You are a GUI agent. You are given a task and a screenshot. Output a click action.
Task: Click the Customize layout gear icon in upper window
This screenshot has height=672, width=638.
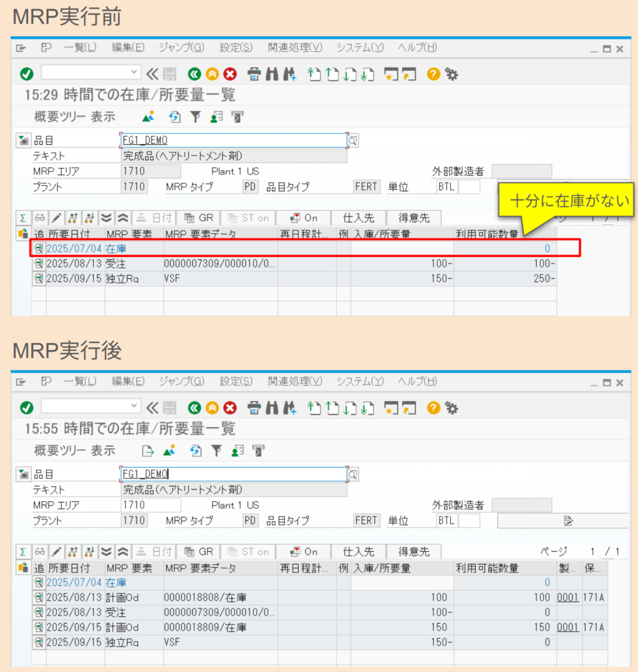[x=452, y=74]
